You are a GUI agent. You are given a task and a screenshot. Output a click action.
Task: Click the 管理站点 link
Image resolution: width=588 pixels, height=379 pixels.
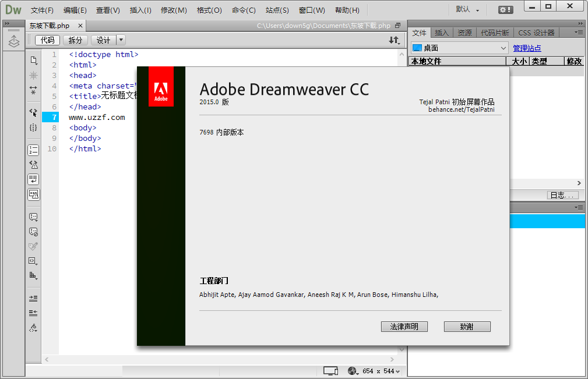click(x=527, y=48)
